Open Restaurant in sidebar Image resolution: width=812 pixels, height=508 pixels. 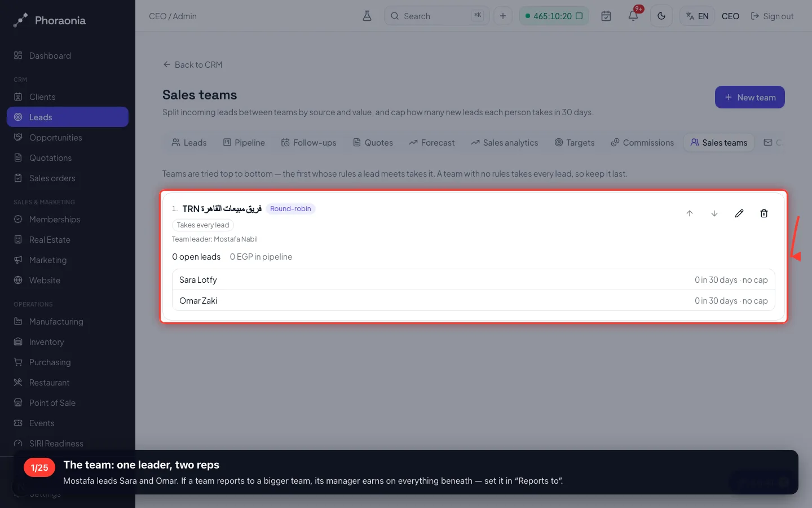pyautogui.click(x=68, y=383)
